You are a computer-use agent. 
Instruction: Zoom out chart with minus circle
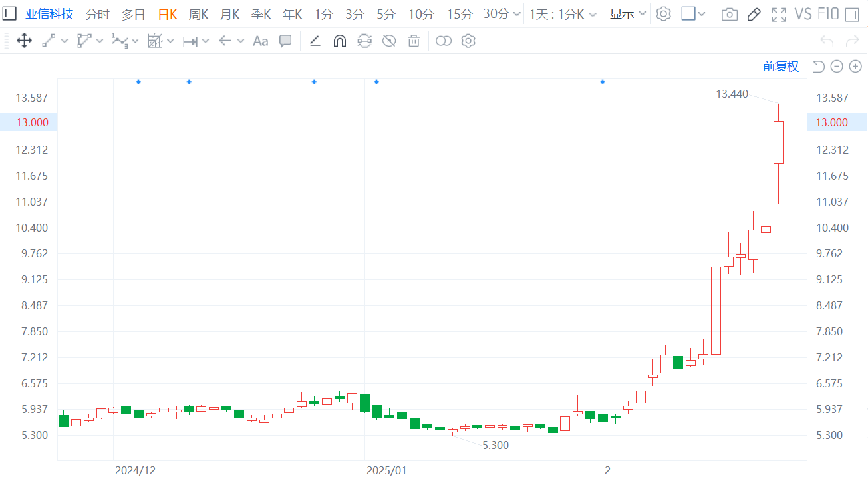(837, 66)
